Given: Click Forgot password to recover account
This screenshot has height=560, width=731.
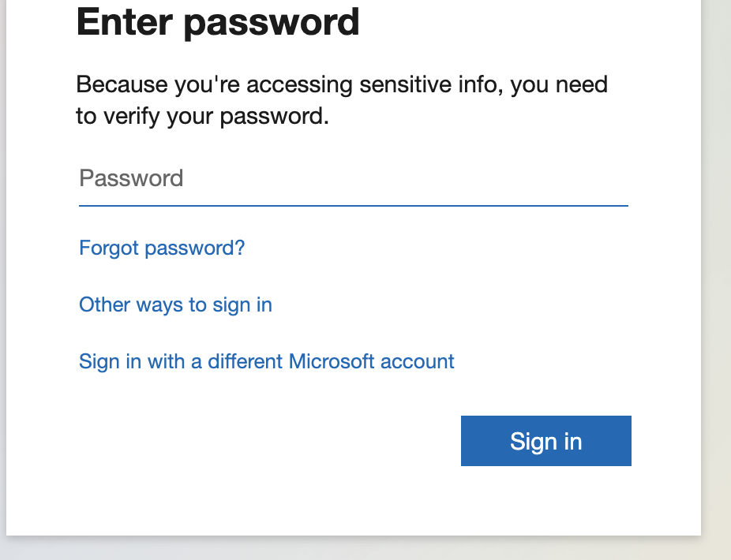Looking at the screenshot, I should (x=162, y=248).
